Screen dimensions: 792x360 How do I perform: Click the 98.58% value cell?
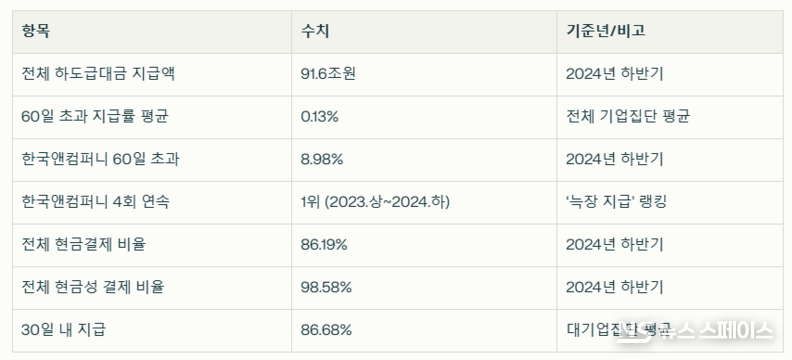[x=326, y=287]
